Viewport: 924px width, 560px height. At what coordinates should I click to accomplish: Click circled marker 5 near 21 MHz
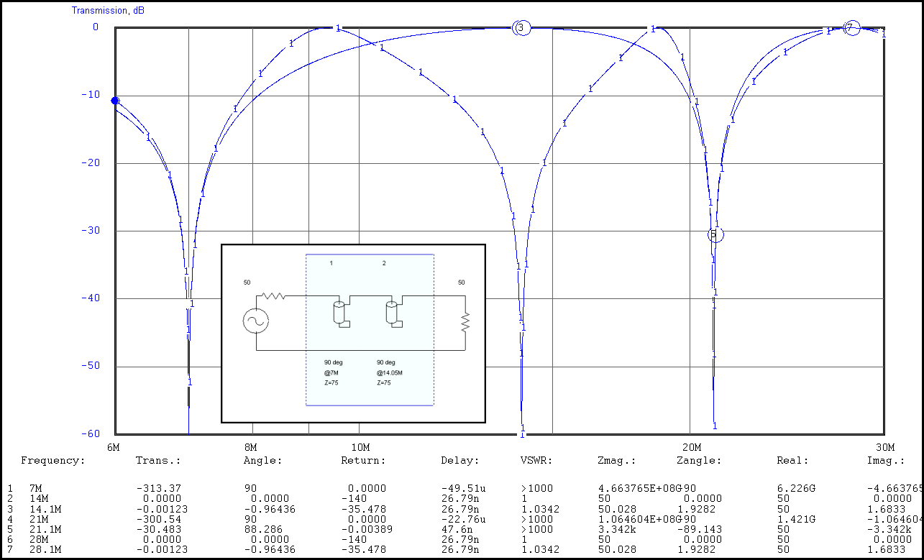point(715,234)
